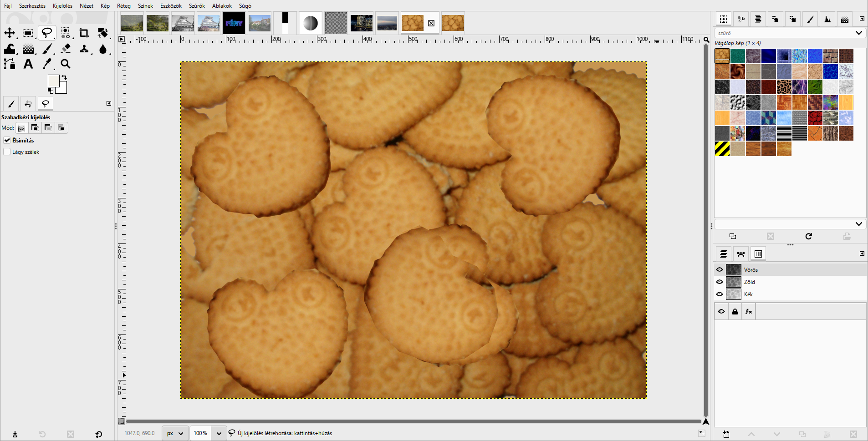Image resolution: width=868 pixels, height=441 pixels.
Task: Select the Paintbrush tool
Action: [47, 49]
